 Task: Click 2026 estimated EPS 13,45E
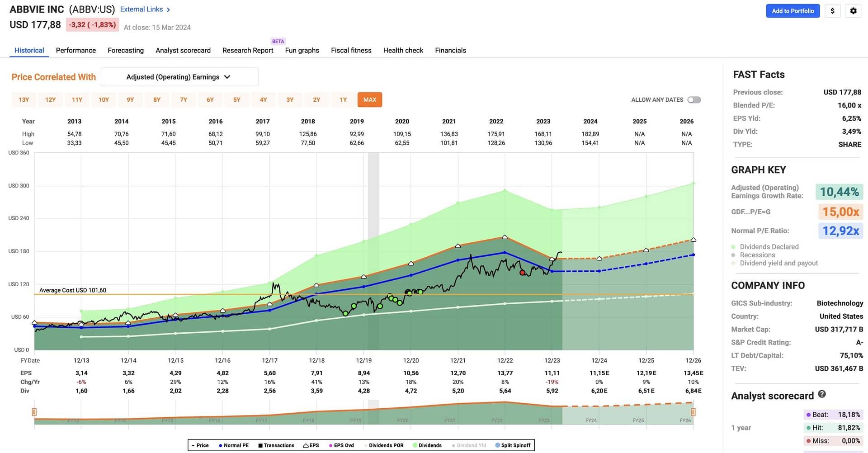pos(693,373)
